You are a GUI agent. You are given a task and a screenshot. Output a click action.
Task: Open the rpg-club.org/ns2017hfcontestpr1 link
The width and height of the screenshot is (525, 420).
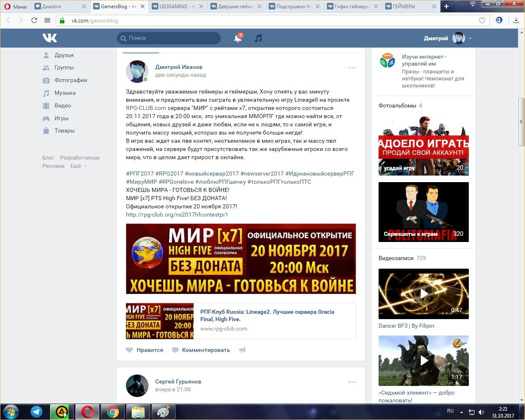pyautogui.click(x=177, y=215)
